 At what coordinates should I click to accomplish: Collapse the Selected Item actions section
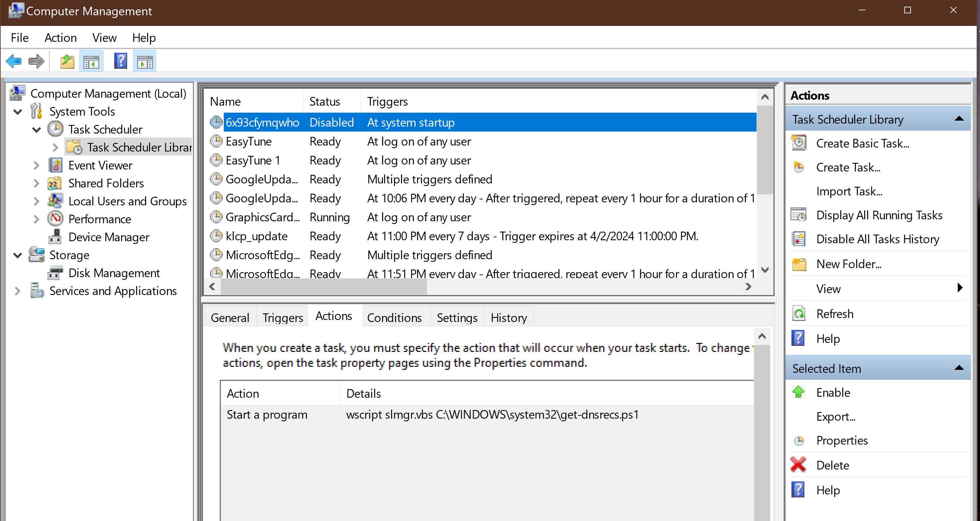coord(959,368)
